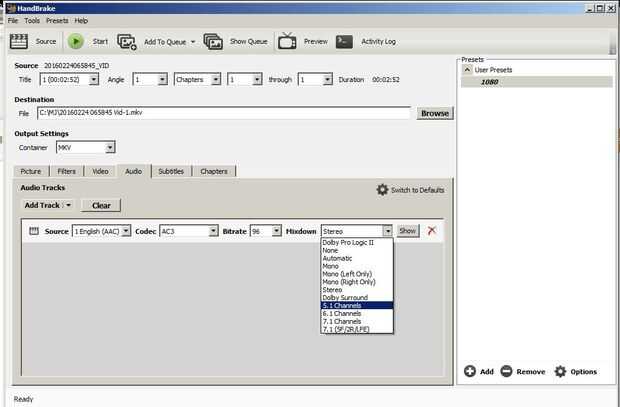Image resolution: width=620 pixels, height=407 pixels.
Task: Select the Audio tab
Action: point(134,171)
